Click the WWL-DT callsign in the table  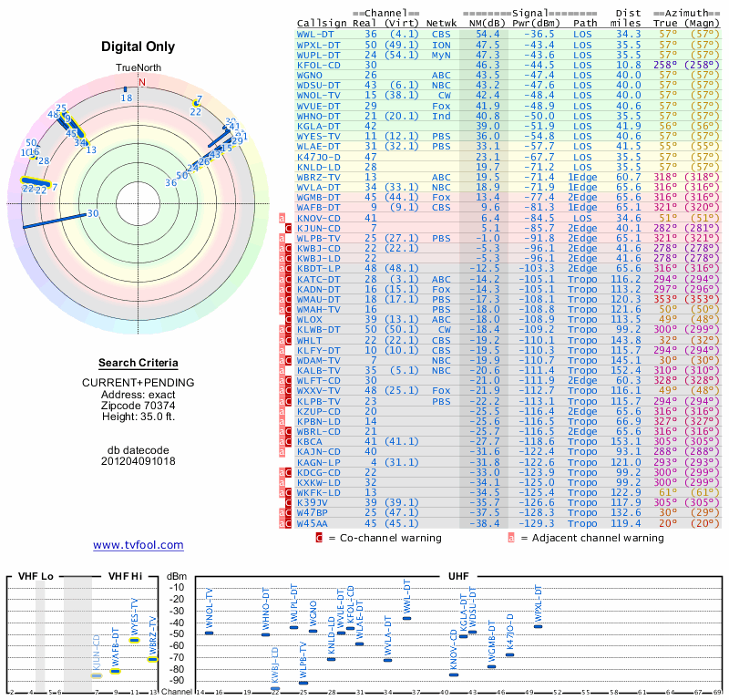click(x=315, y=35)
